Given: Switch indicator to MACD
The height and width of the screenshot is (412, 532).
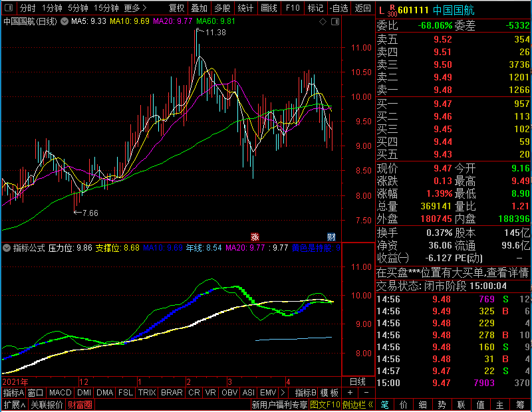Looking at the screenshot, I should 60,393.
